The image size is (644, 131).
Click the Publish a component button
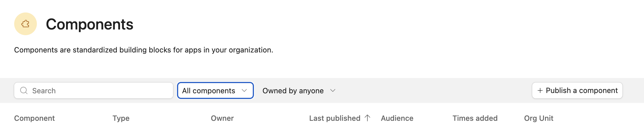[x=577, y=90]
